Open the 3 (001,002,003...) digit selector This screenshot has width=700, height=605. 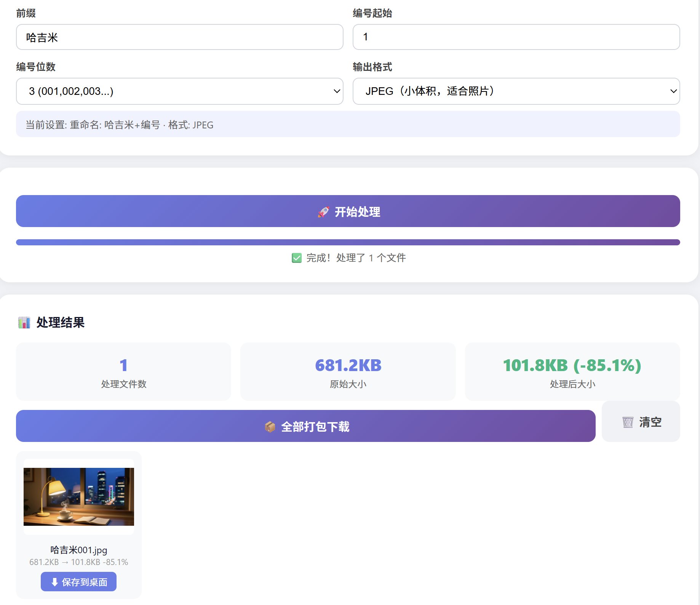tap(180, 91)
